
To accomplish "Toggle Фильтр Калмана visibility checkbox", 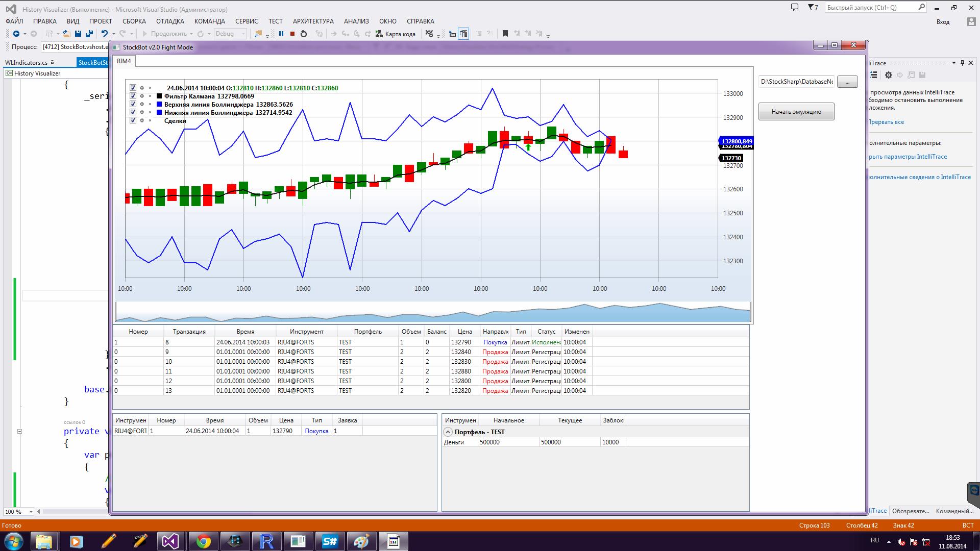I will [x=133, y=96].
